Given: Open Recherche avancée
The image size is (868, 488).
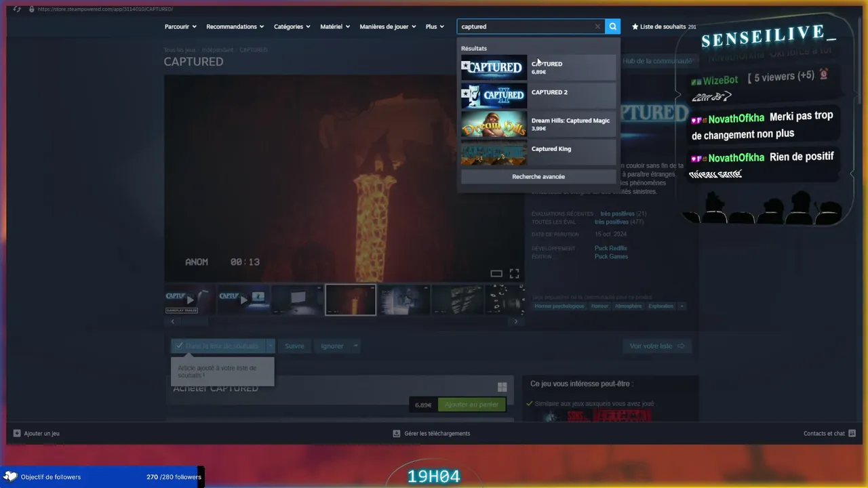Looking at the screenshot, I should pyautogui.click(x=538, y=177).
